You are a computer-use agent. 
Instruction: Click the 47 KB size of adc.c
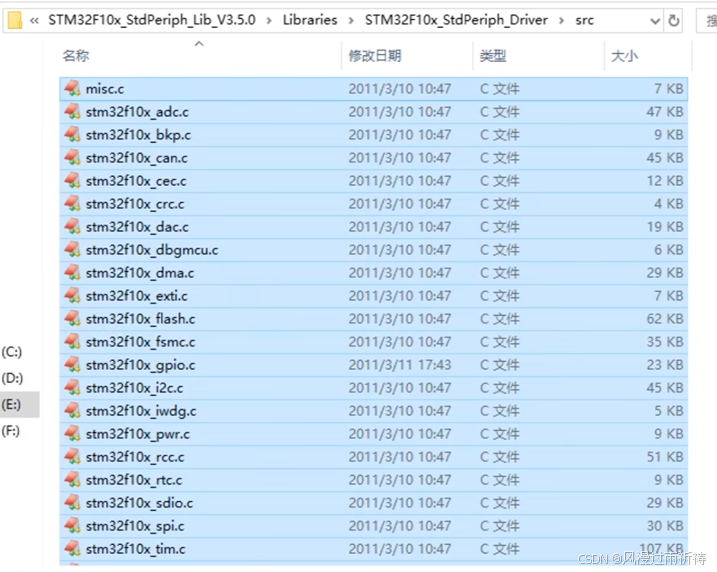pyautogui.click(x=665, y=112)
